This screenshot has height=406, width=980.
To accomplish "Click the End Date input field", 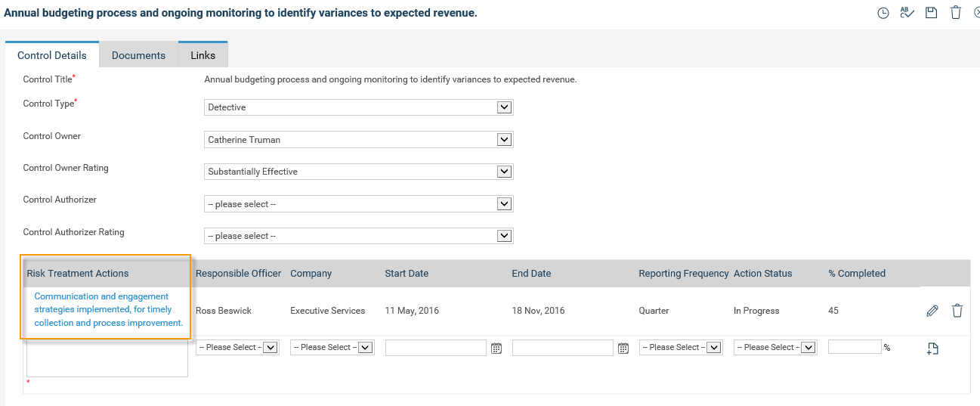I will pyautogui.click(x=563, y=348).
